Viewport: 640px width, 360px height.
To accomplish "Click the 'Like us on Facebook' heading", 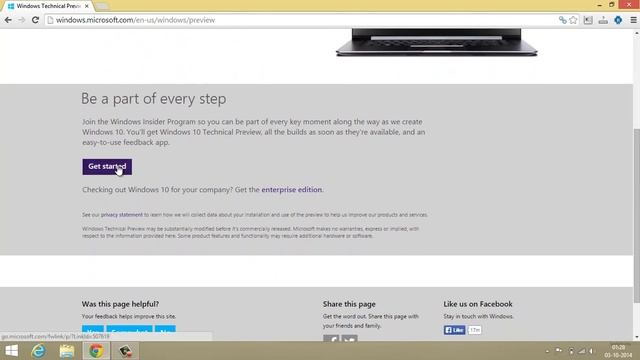I will click(x=478, y=304).
